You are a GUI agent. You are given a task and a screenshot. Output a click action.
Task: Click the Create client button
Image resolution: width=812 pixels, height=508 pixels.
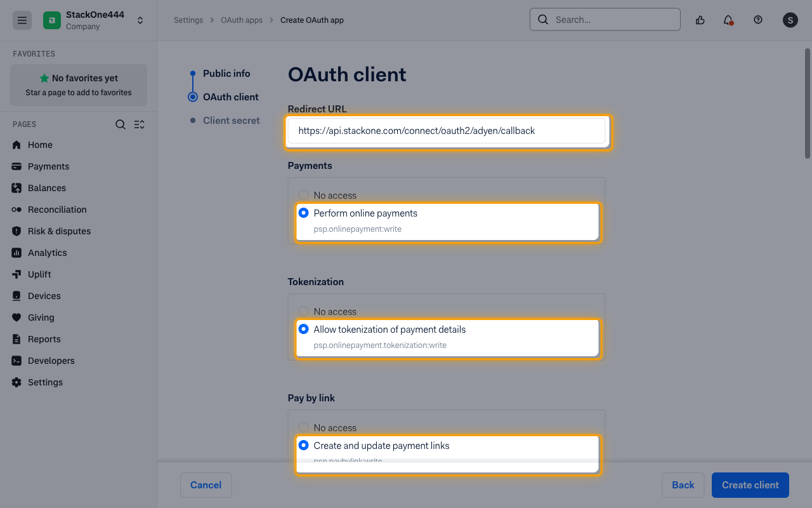(x=750, y=485)
